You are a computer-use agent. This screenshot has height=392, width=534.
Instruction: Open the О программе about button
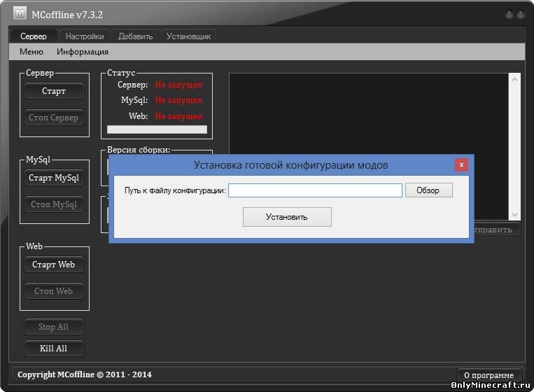click(490, 375)
